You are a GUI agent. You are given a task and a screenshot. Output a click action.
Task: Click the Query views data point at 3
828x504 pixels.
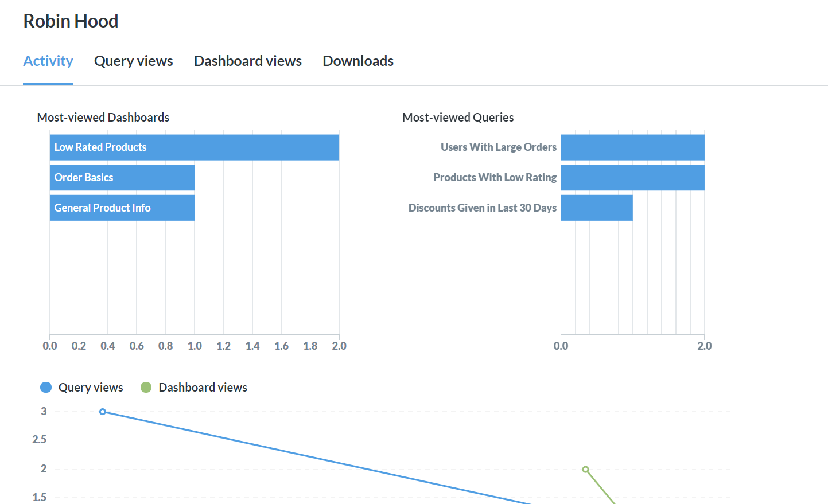click(x=103, y=412)
